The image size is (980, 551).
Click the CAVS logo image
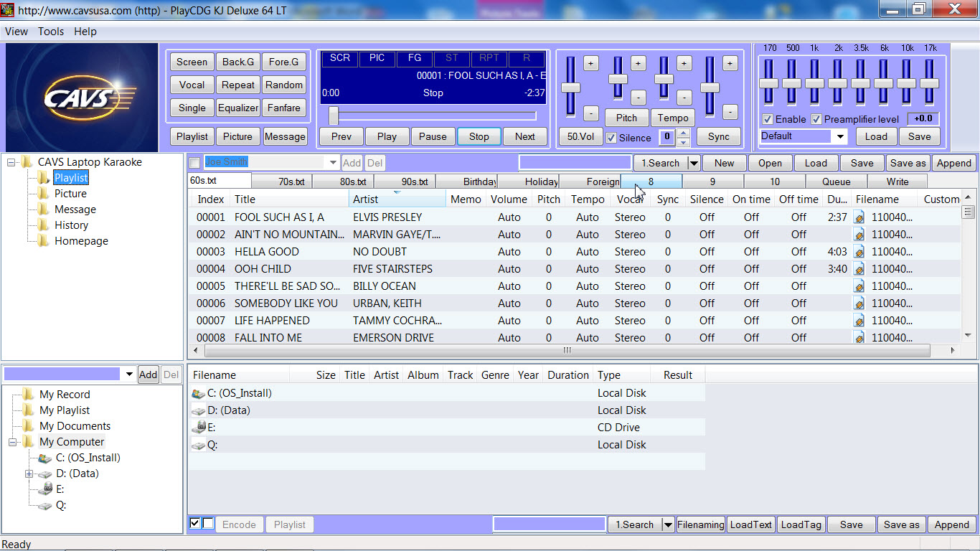coord(80,97)
